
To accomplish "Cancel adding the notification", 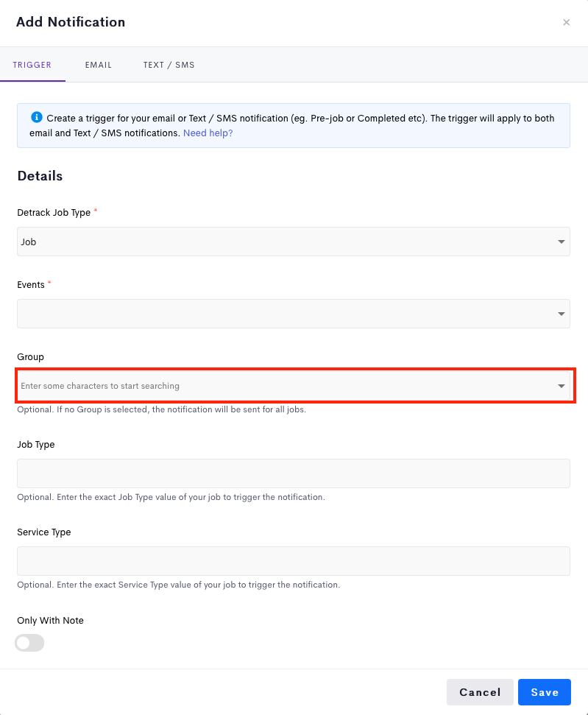I will tap(480, 692).
